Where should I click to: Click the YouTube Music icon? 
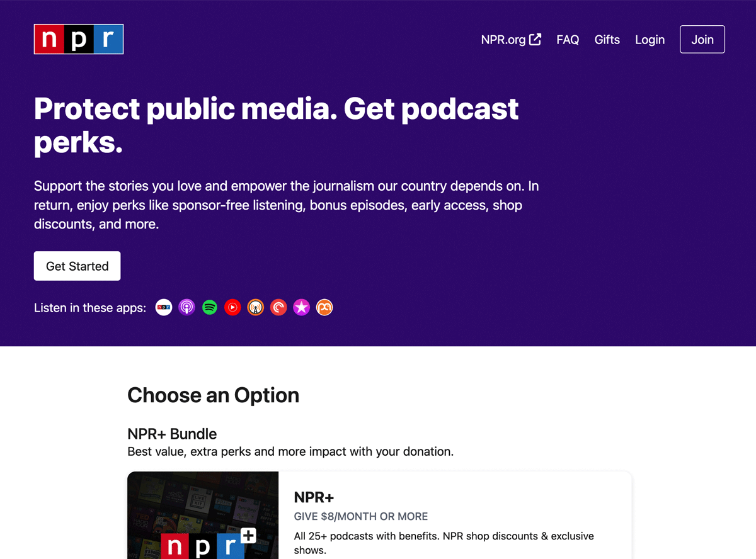point(232,307)
